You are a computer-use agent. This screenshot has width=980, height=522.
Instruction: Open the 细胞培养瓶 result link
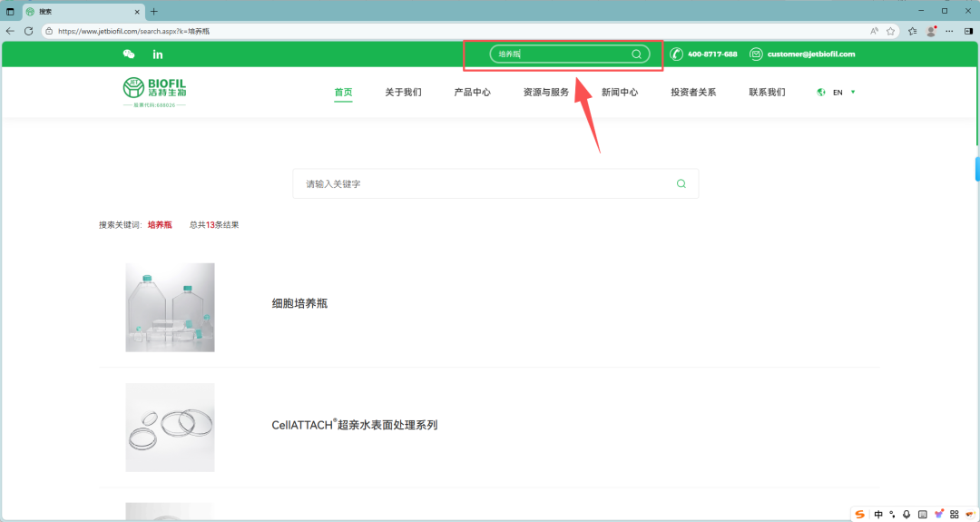pos(299,304)
